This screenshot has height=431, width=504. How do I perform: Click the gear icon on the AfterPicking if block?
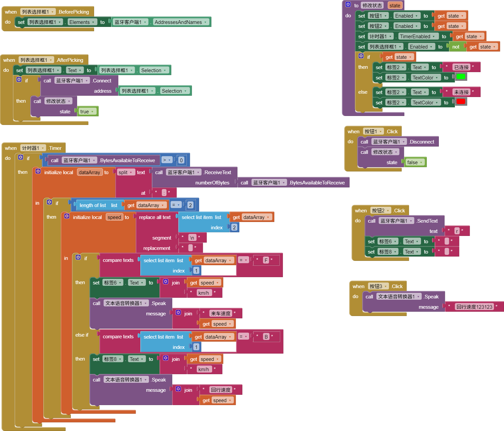pos(19,80)
